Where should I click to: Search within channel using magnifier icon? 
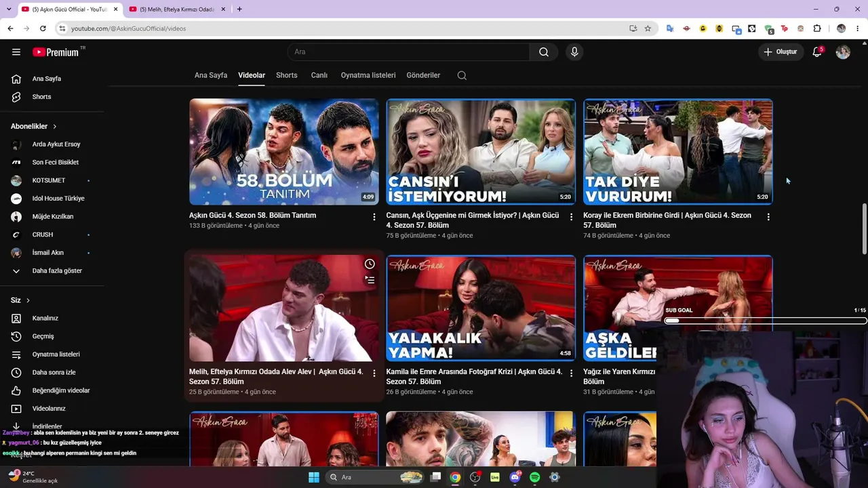tap(462, 75)
